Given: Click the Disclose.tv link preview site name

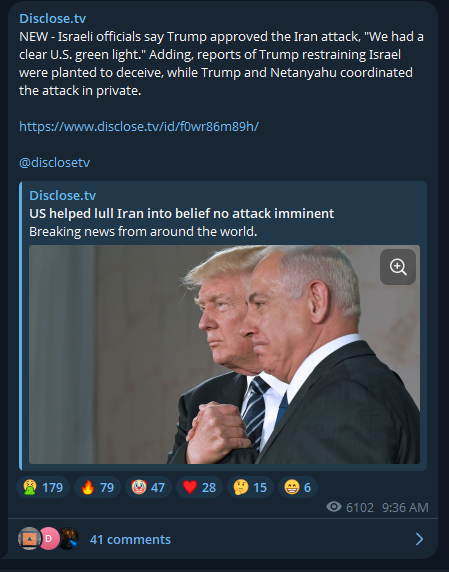Looking at the screenshot, I should (63, 196).
